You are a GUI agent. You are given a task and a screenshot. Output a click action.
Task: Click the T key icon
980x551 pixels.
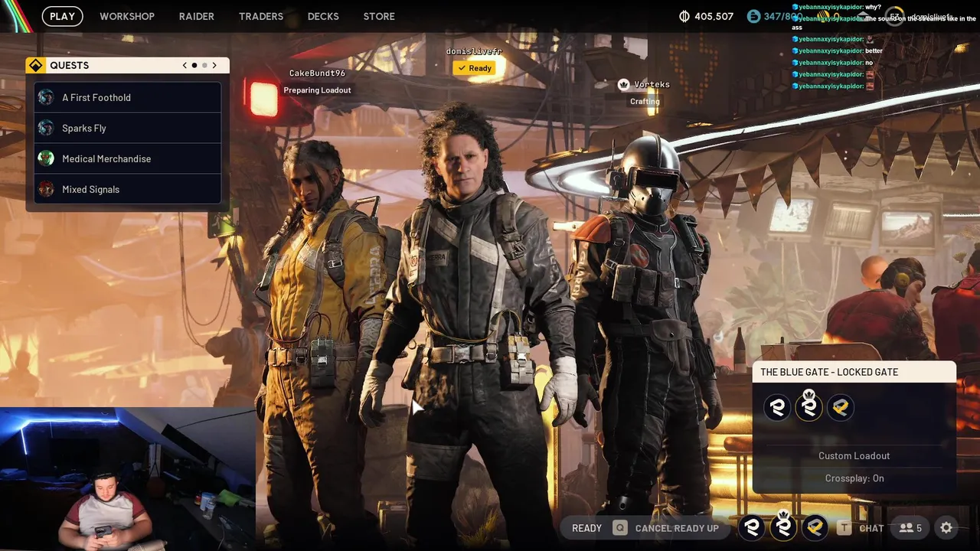click(x=844, y=528)
